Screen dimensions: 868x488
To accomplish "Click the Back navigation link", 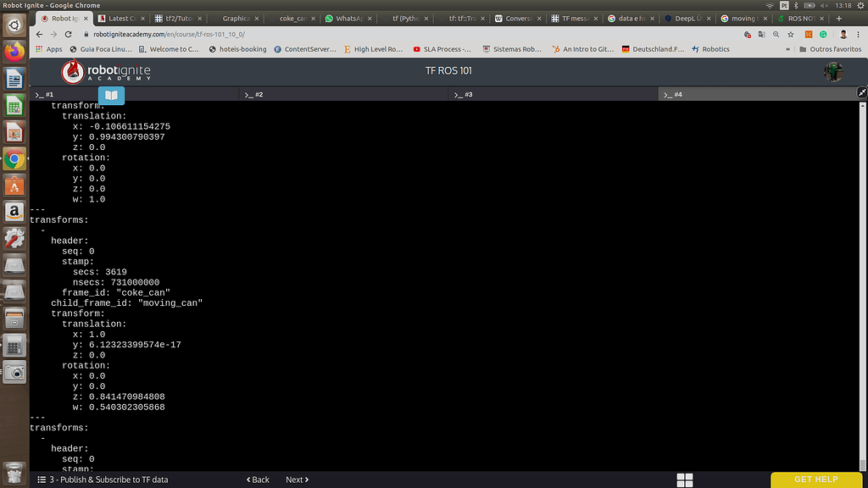I will (x=258, y=480).
